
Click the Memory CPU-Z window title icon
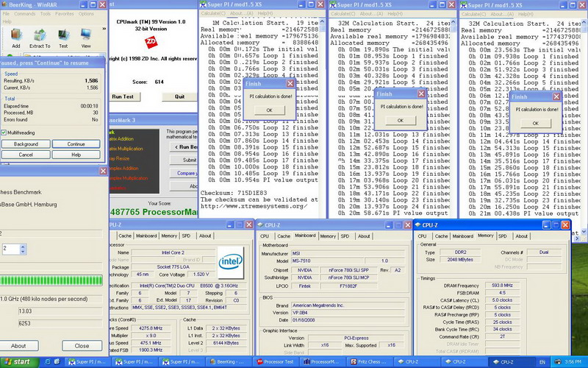pos(418,225)
